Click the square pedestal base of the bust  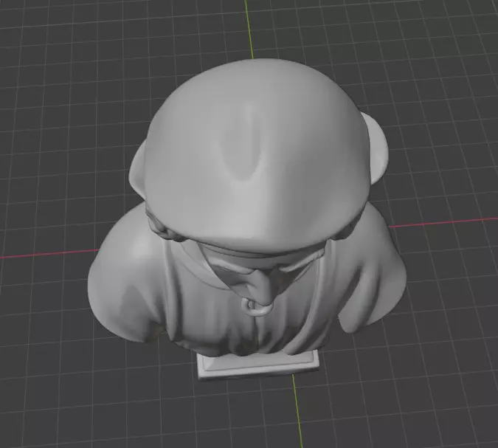tap(258, 365)
